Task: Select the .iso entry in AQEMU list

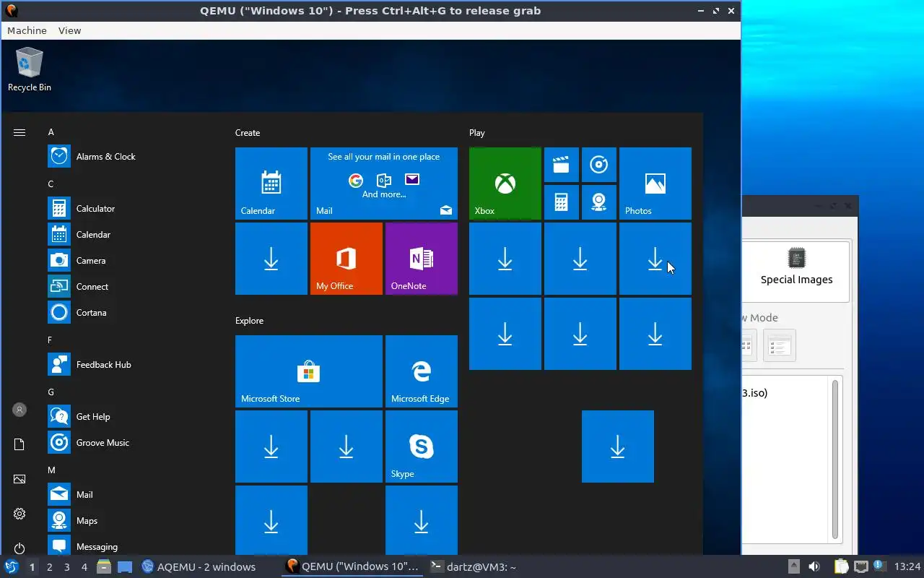Action: 755,393
